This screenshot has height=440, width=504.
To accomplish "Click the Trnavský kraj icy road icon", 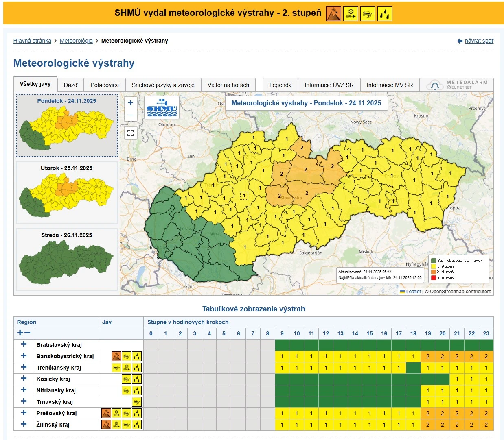I will (x=137, y=402).
